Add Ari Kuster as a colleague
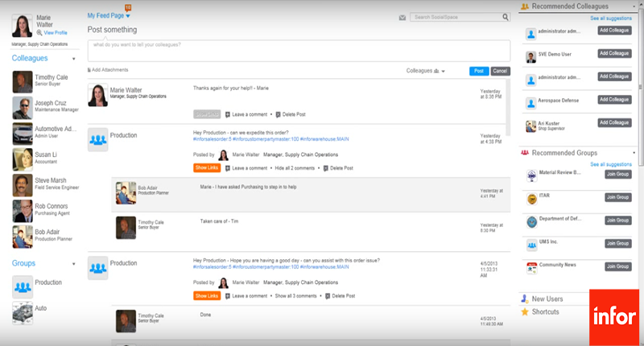Viewport: 644px width, 346px height. (614, 122)
